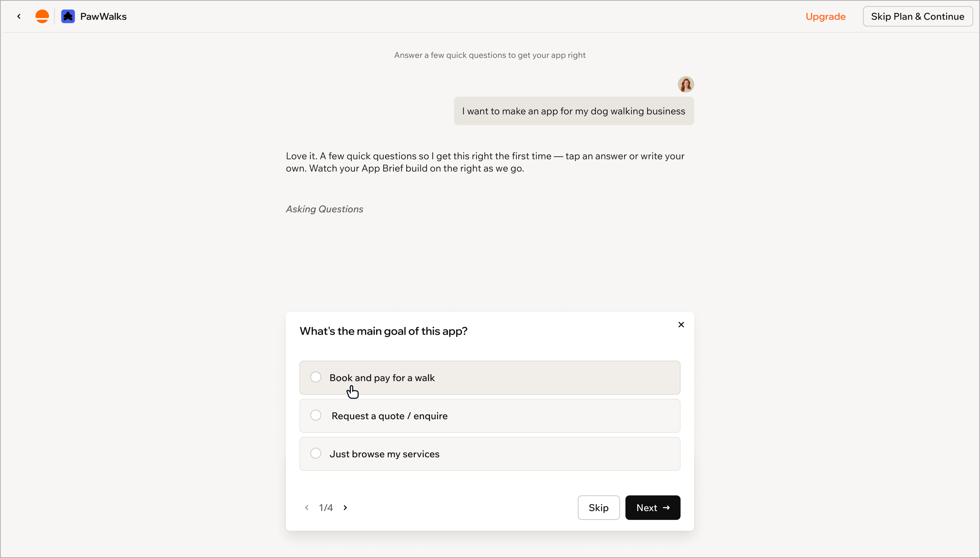Open the PawWalks app icon
The width and height of the screenshot is (980, 558).
(68, 16)
